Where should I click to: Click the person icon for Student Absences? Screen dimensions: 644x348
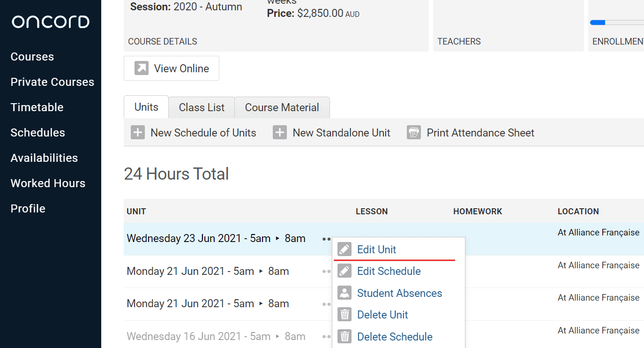click(344, 293)
